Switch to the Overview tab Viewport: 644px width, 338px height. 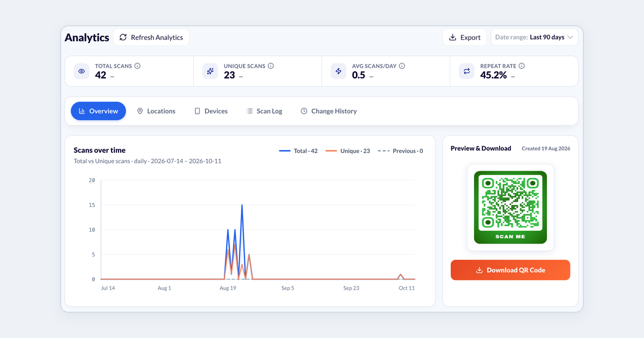click(x=98, y=111)
